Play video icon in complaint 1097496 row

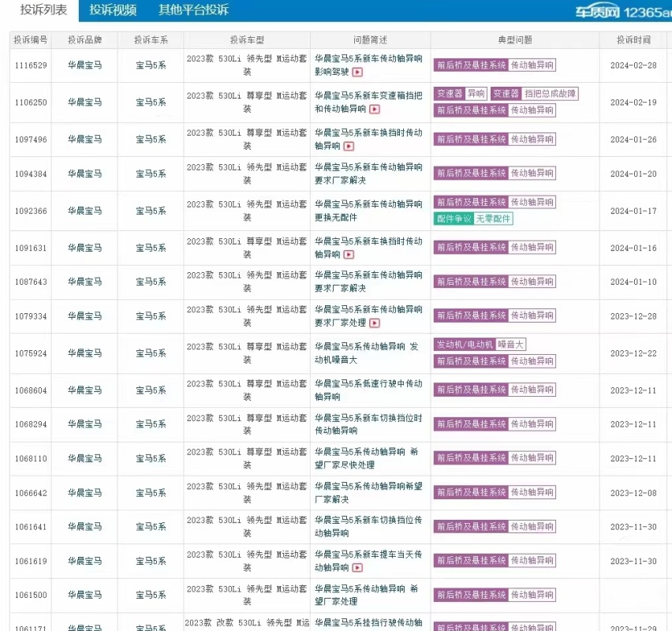coord(349,146)
